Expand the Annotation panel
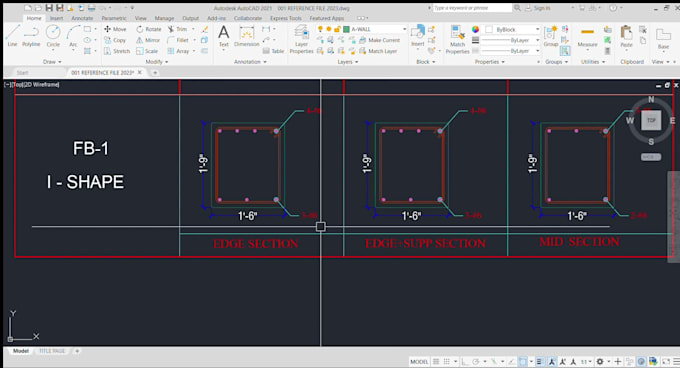Viewport: 680px width, 368px height. (250, 62)
